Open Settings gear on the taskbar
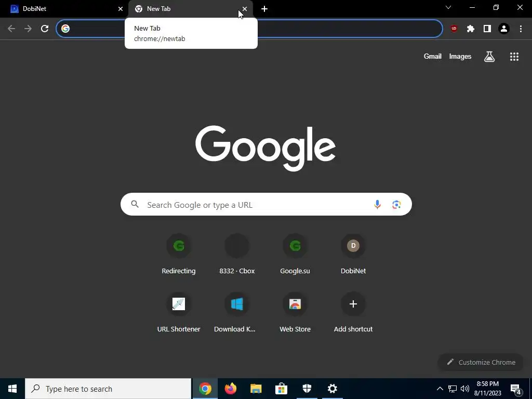Screen dimensions: 532x399 332,389
